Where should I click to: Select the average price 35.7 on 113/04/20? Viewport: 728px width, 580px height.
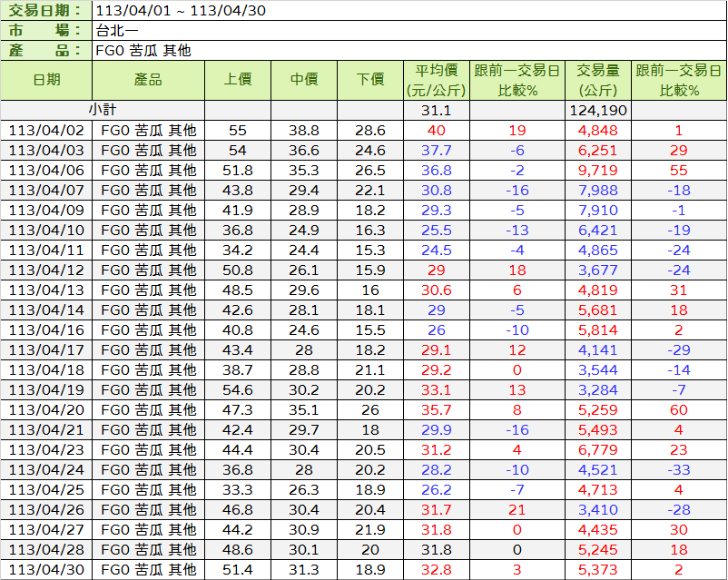pyautogui.click(x=436, y=410)
